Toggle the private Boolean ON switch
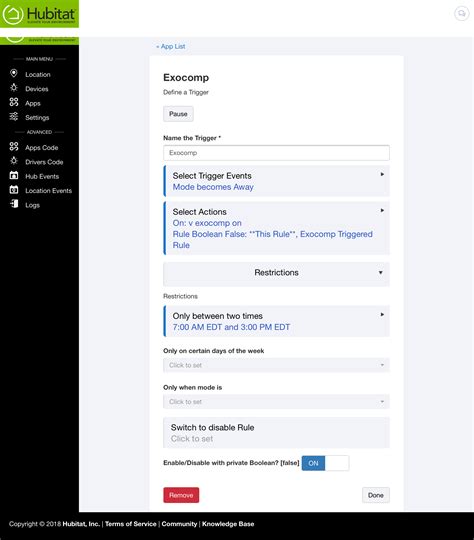The height and width of the screenshot is (540, 474). (325, 463)
